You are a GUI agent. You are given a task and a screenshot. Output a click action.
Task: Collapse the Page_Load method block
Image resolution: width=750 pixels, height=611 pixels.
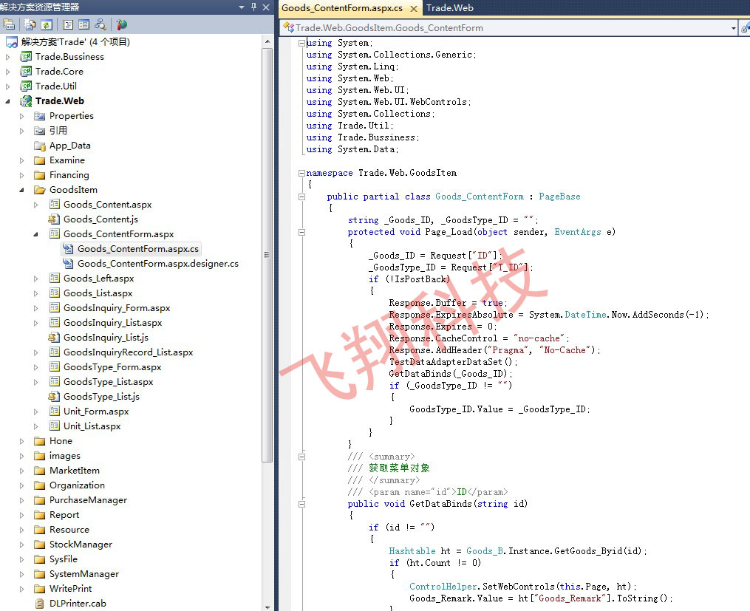click(301, 232)
